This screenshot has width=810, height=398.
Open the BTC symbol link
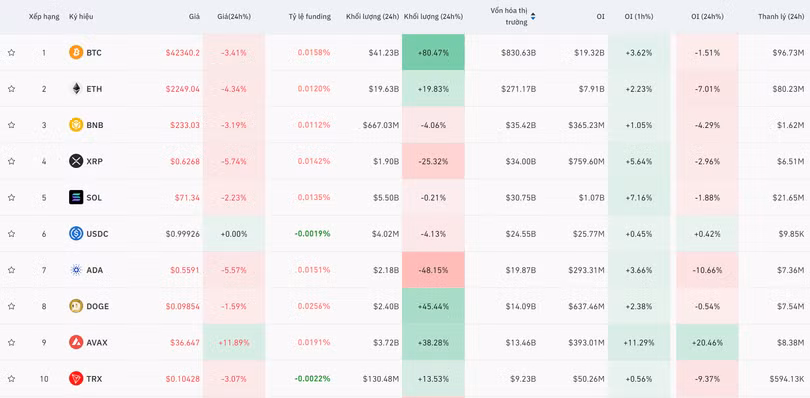pyautogui.click(x=94, y=53)
